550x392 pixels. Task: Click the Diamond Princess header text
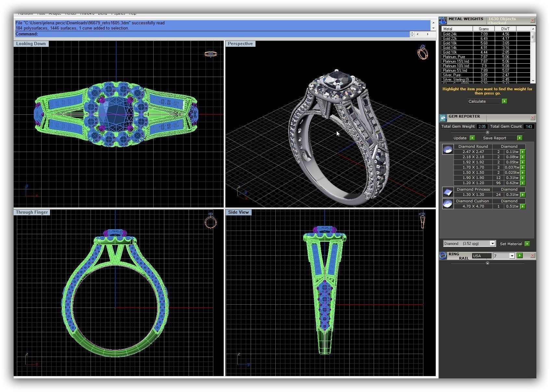(473, 189)
